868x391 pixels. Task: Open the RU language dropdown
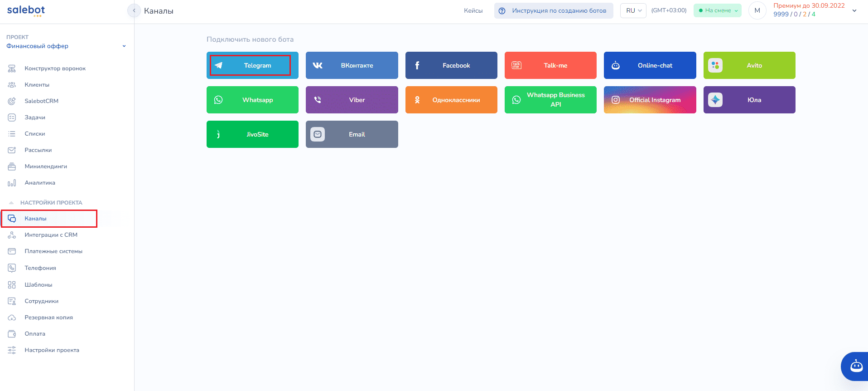click(x=633, y=10)
